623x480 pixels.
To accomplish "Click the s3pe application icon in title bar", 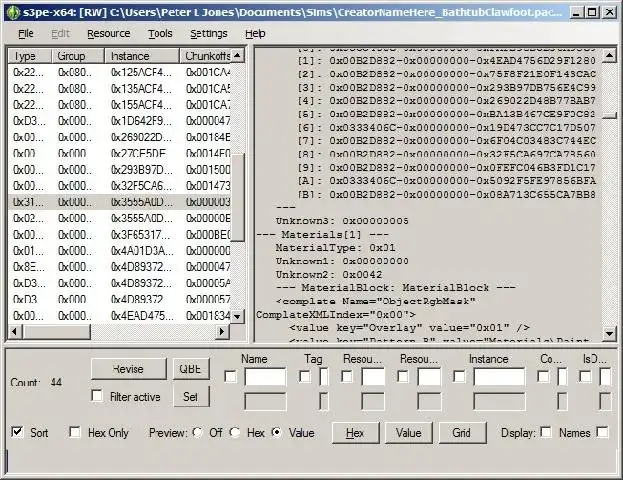I will 14,12.
